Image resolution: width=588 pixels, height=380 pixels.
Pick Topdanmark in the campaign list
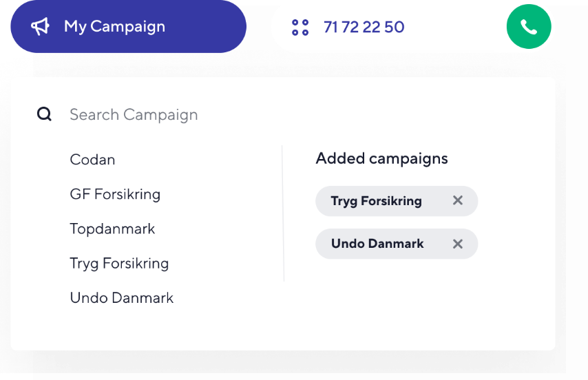coord(112,229)
